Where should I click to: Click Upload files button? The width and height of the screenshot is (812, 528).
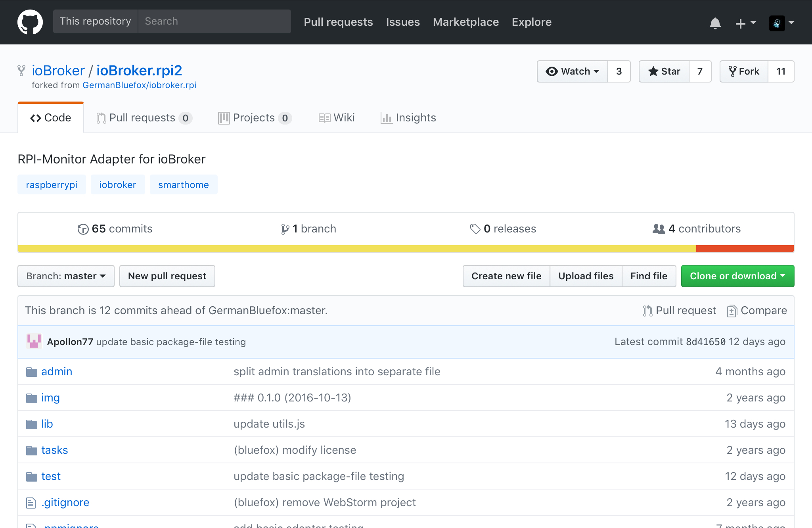[x=586, y=276]
